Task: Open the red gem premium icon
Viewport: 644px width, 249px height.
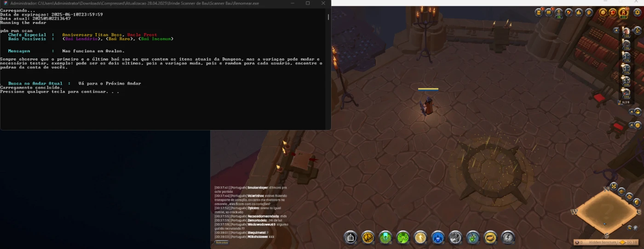Action: [613, 12]
